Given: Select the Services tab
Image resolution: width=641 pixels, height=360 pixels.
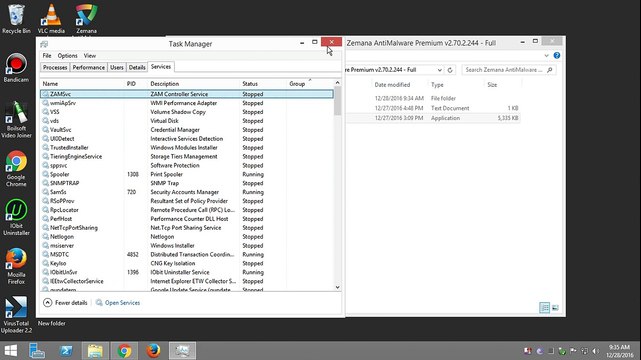Looking at the screenshot, I should (161, 67).
